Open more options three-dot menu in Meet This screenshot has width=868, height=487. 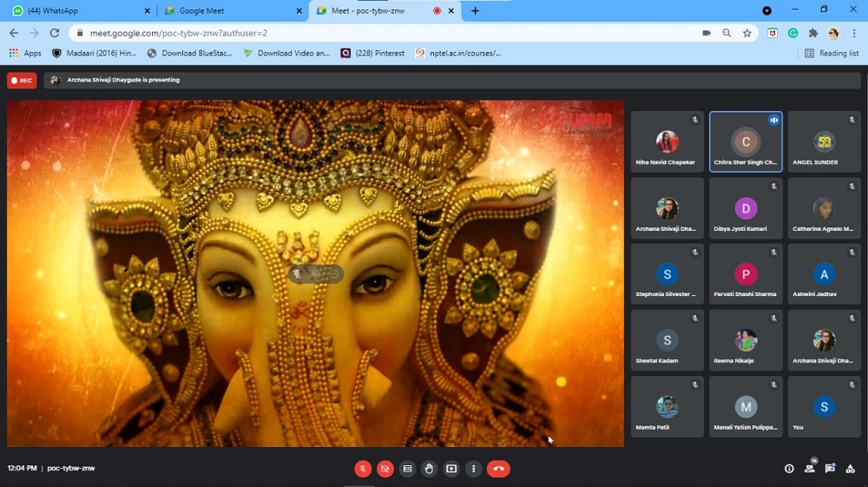[x=473, y=469]
